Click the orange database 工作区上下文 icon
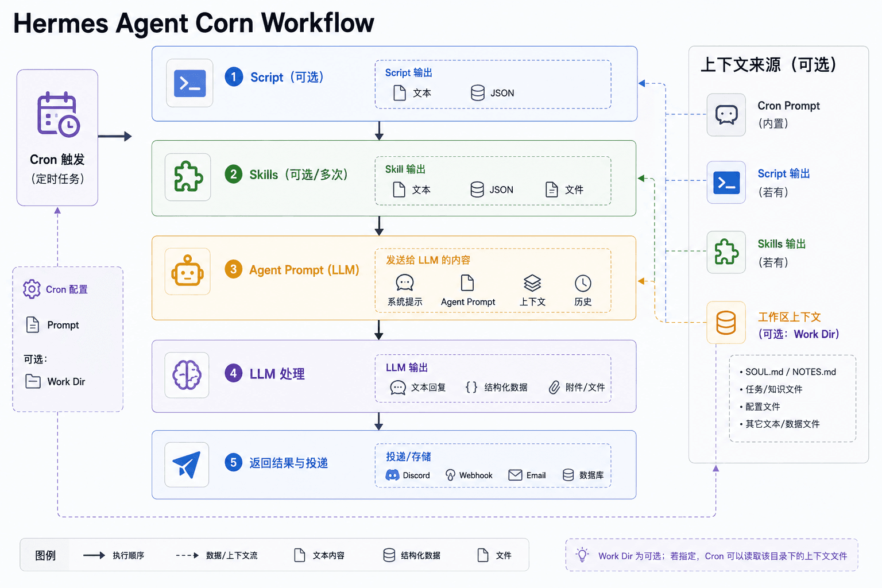 tap(726, 323)
